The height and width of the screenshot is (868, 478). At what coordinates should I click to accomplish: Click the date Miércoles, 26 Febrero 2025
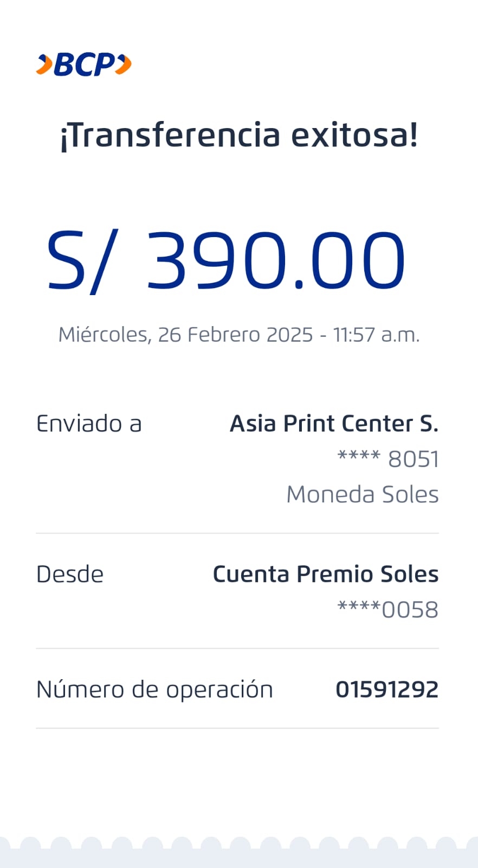coord(185,335)
